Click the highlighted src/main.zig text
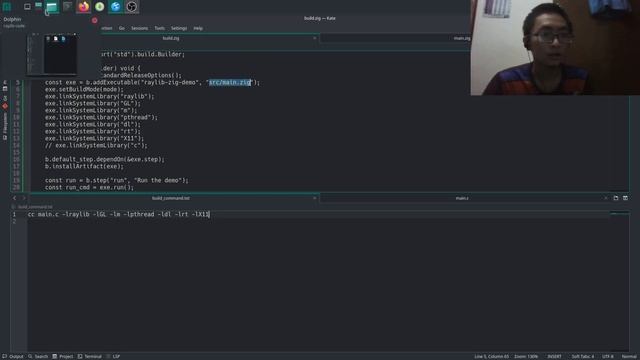 230,82
